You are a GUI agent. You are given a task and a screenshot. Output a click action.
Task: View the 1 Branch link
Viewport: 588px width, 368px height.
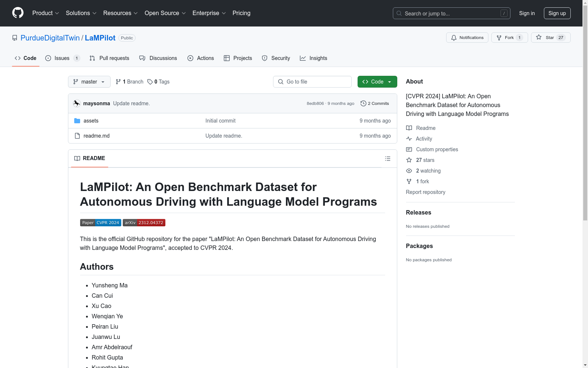[129, 82]
